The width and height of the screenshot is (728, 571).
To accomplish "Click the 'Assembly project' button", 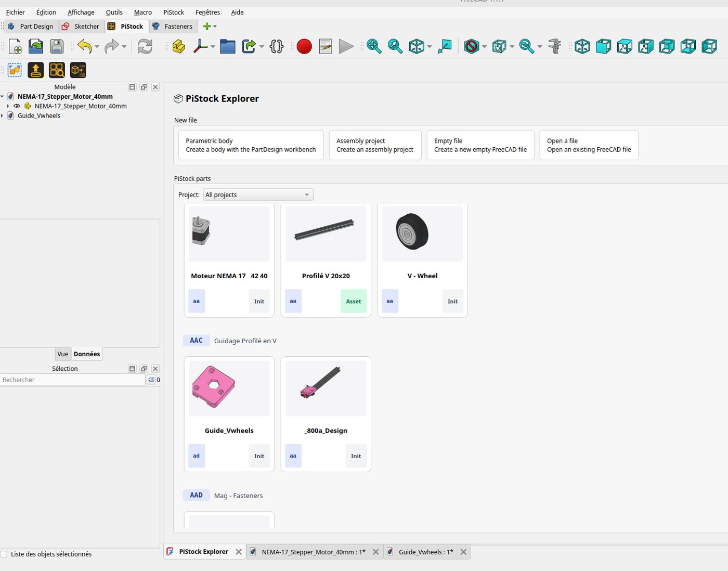I will 375,145.
